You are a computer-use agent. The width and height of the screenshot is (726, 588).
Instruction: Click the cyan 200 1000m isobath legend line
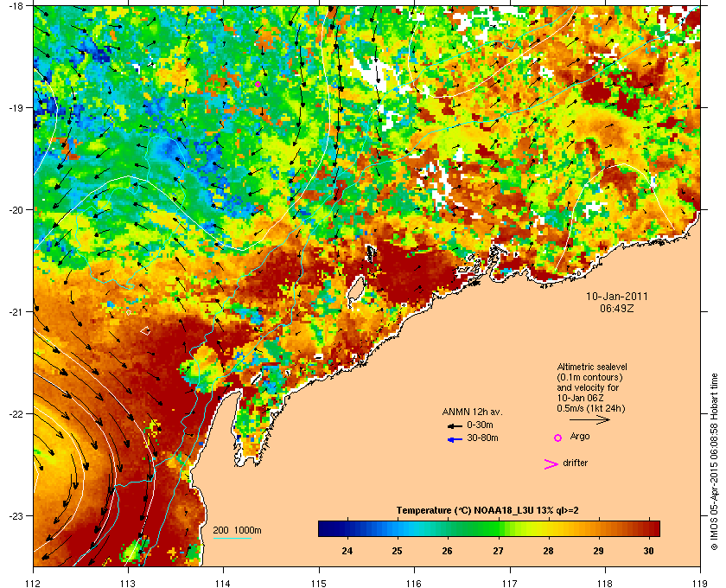232,538
